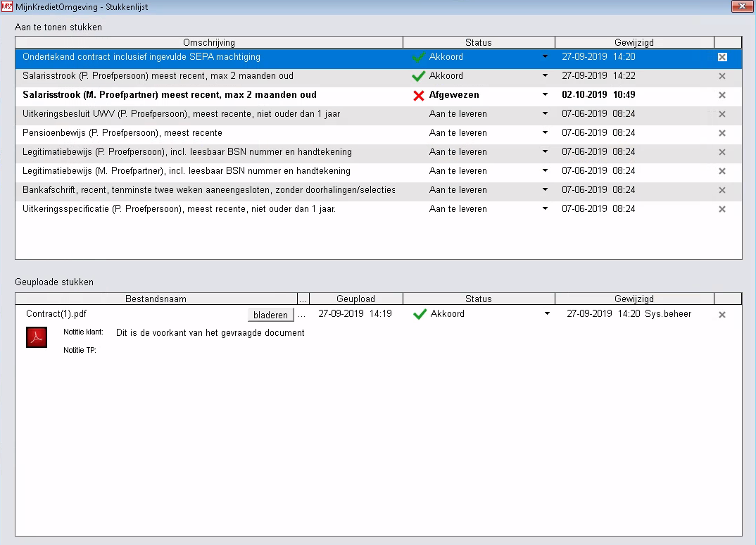Expand status dropdown of uploaded Contract(1).pdf
The width and height of the screenshot is (756, 545).
[x=547, y=314]
